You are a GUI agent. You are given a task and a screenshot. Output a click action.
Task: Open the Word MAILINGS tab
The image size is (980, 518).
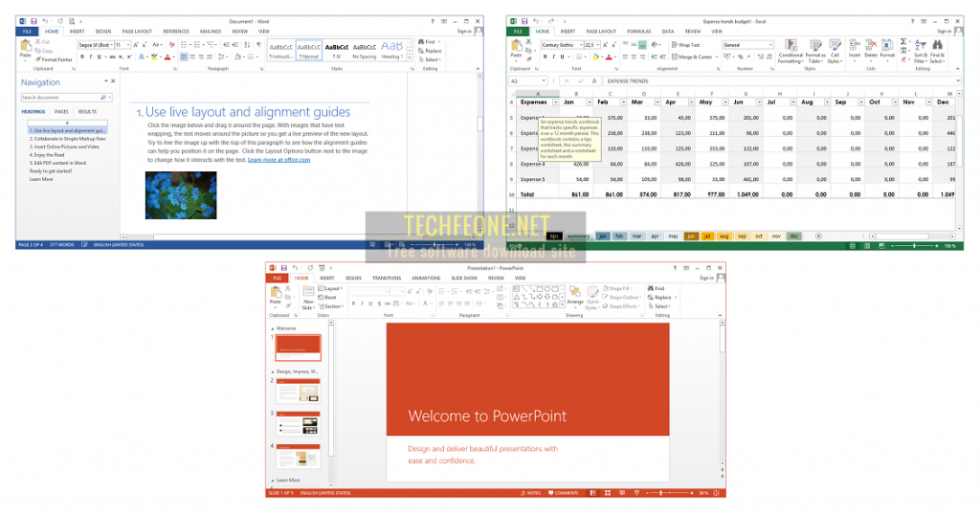pyautogui.click(x=211, y=32)
